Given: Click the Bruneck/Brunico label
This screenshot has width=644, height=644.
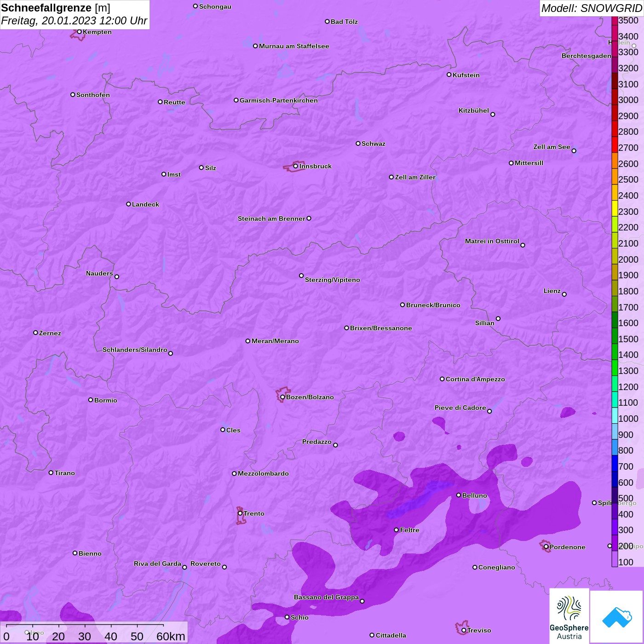Looking at the screenshot, I should point(433,305).
